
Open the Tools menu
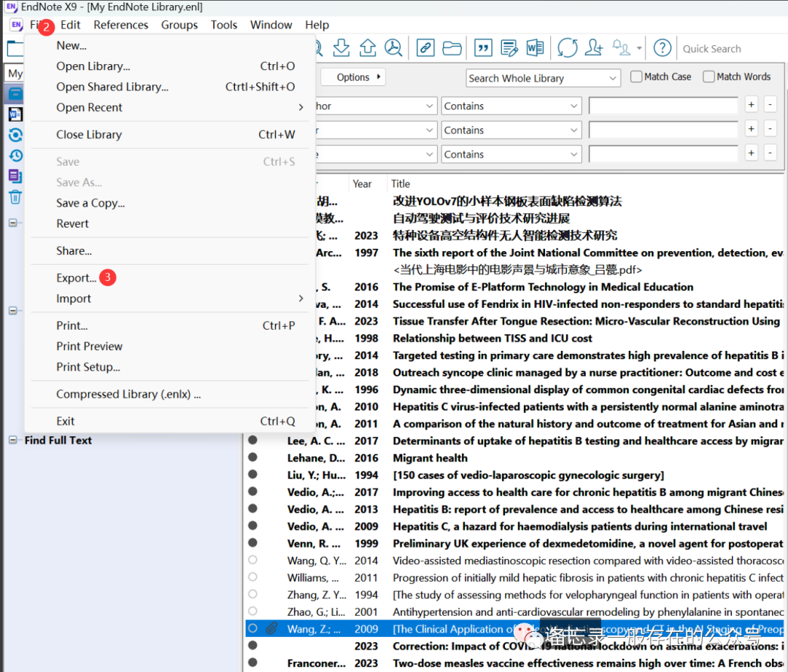click(x=224, y=25)
